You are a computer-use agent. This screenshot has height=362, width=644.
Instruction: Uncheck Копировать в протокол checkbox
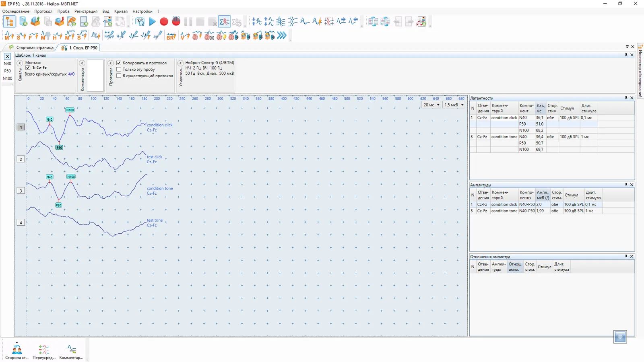(119, 63)
